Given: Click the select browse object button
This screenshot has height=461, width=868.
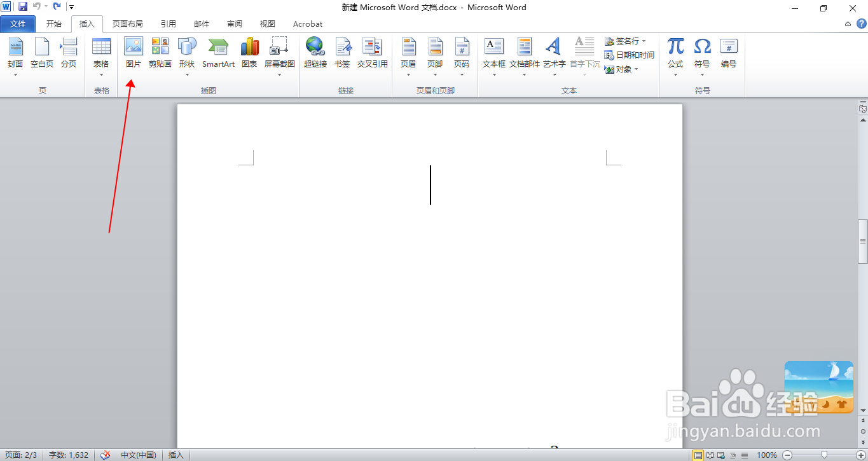Looking at the screenshot, I should coord(863,431).
